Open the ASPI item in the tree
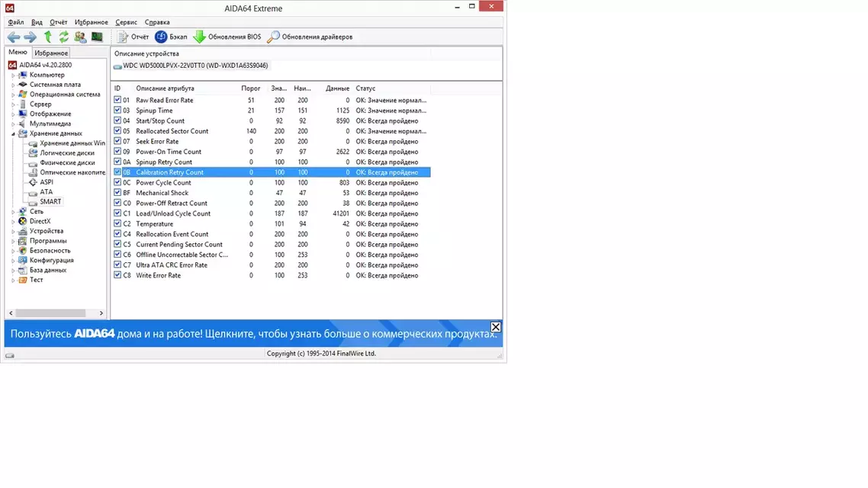The image size is (868, 488). 47,182
